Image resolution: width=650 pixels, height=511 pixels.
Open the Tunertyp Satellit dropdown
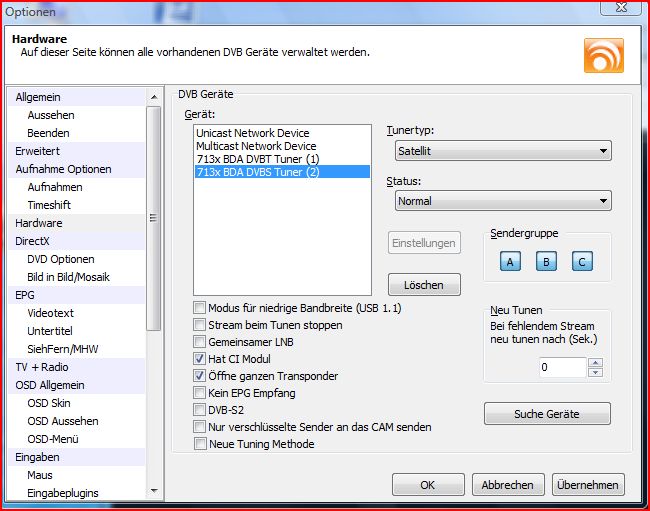tap(503, 151)
